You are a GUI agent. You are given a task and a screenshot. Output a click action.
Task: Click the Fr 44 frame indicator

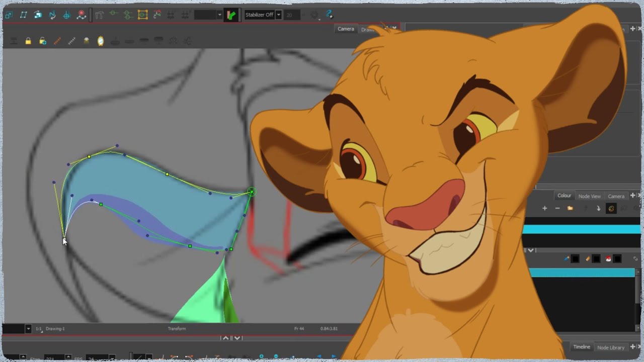299,329
